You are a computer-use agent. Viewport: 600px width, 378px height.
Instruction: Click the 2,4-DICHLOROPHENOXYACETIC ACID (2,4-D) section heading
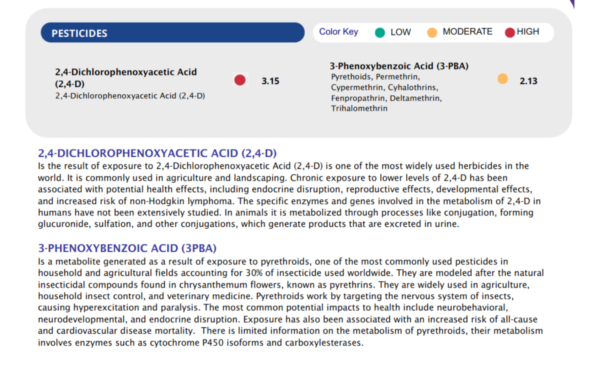tap(157, 153)
